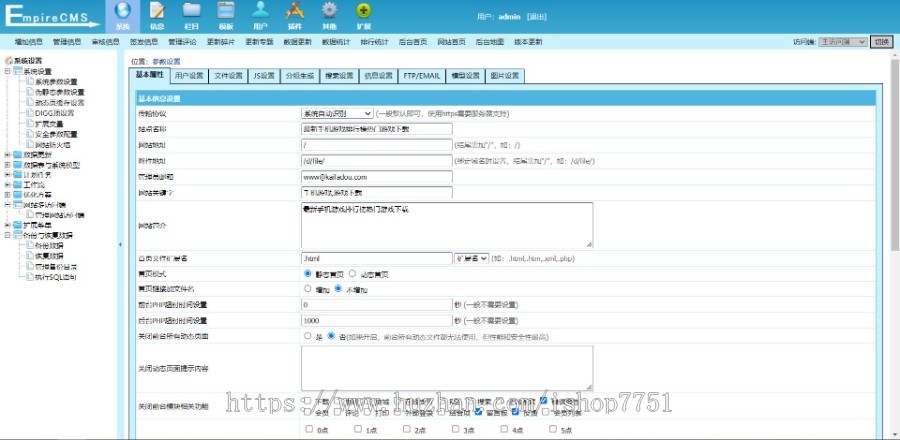This screenshot has width=900, height=440.
Task: Switch to the 搜索设置 tab
Action: tap(339, 76)
